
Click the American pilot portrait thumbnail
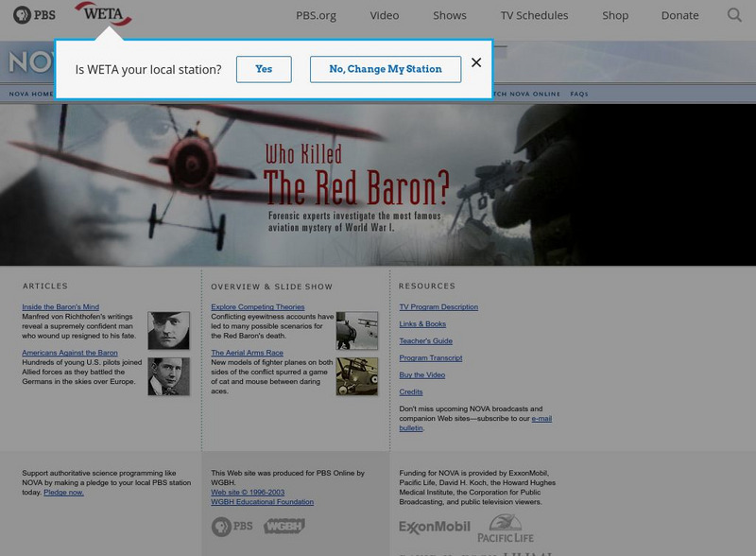click(168, 376)
